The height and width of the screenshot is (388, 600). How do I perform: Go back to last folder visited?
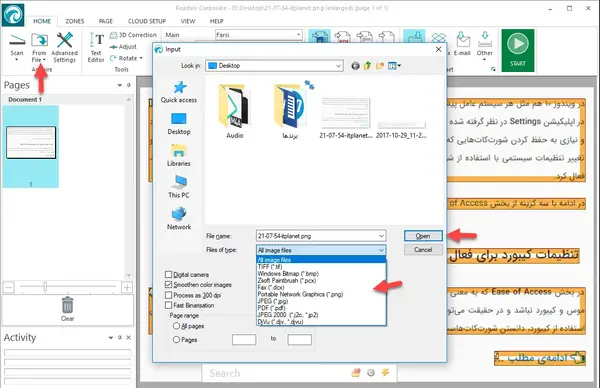click(355, 66)
